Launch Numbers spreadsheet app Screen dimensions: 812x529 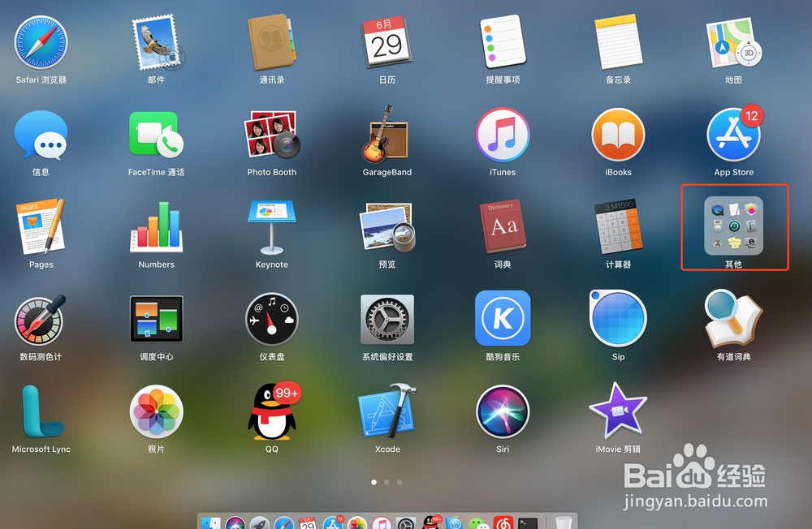pyautogui.click(x=157, y=226)
